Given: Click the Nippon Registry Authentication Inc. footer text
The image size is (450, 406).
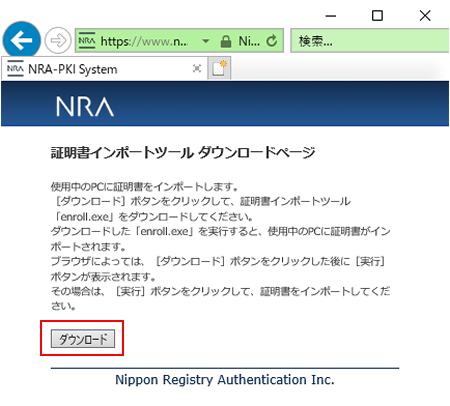Looking at the screenshot, I should pos(225,380).
